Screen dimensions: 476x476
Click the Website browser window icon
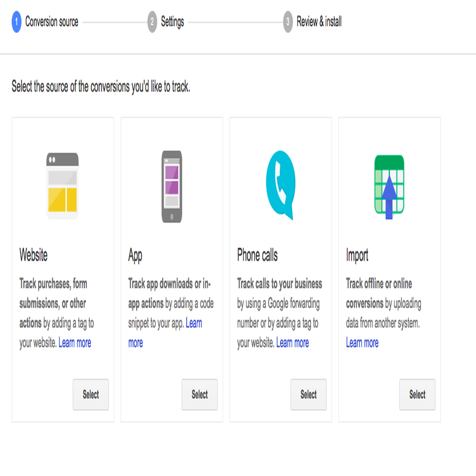pyautogui.click(x=62, y=186)
